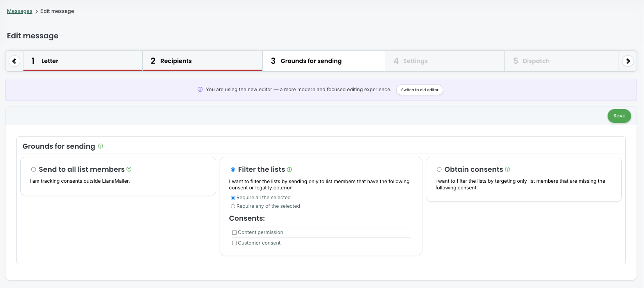Open help icon next to Obtain consents
Viewport: 644px width, 288px height.
[x=508, y=169]
